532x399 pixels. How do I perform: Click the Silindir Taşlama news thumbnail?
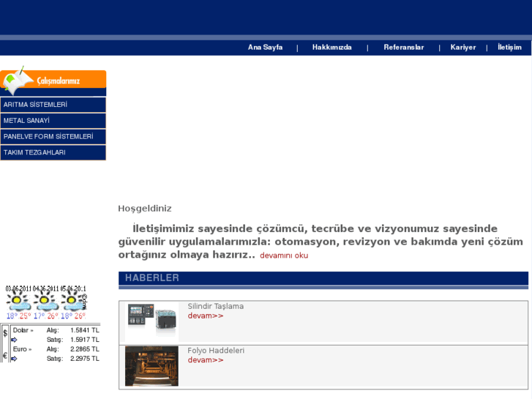151,321
